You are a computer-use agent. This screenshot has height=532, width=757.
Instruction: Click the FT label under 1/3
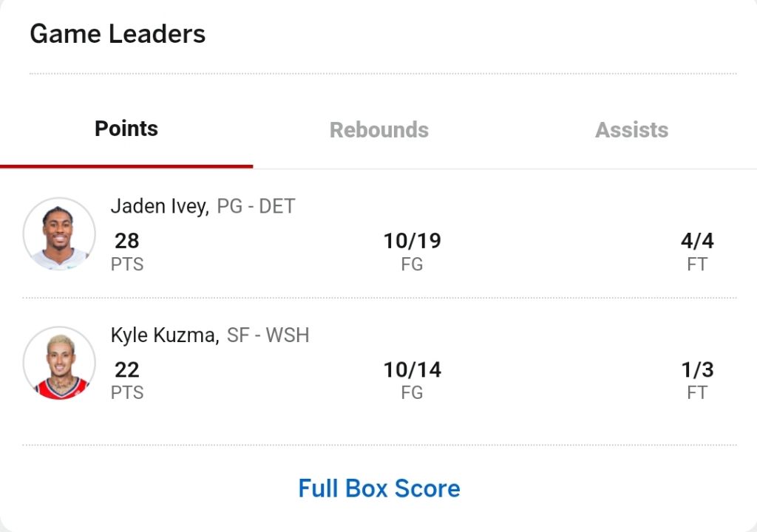[697, 393]
